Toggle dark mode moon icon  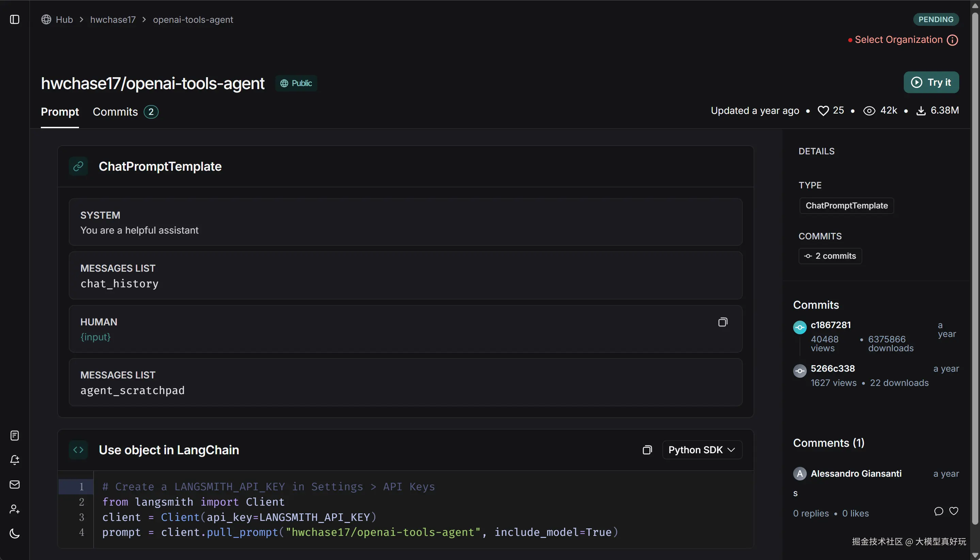click(15, 533)
